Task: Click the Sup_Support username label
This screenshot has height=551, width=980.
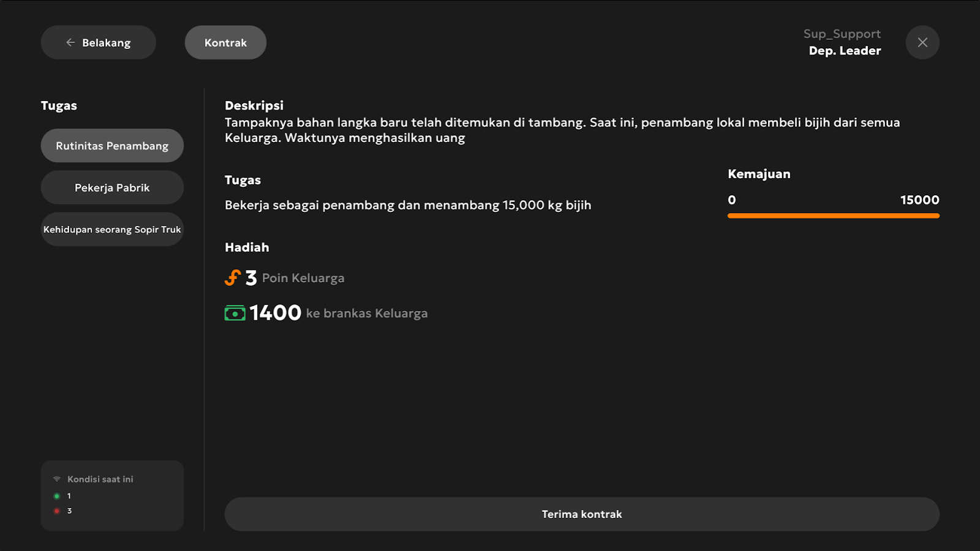Action: (x=842, y=34)
